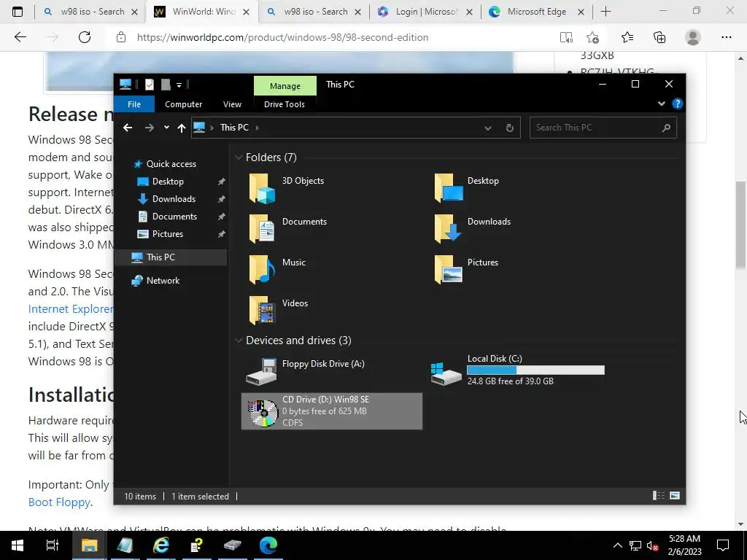This screenshot has width=747, height=560.
Task: Select Documents in navigation pane
Action: [174, 217]
